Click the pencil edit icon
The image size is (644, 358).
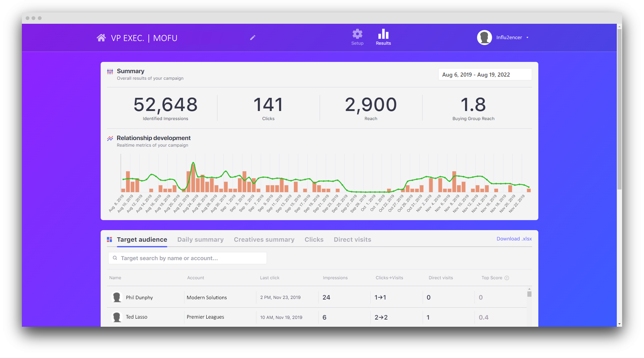tap(253, 38)
